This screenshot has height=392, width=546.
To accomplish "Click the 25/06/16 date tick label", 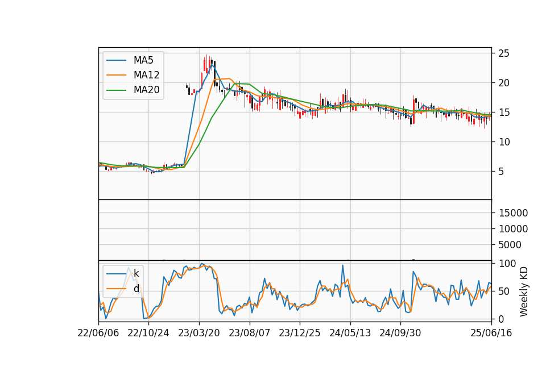I will click(x=491, y=333).
